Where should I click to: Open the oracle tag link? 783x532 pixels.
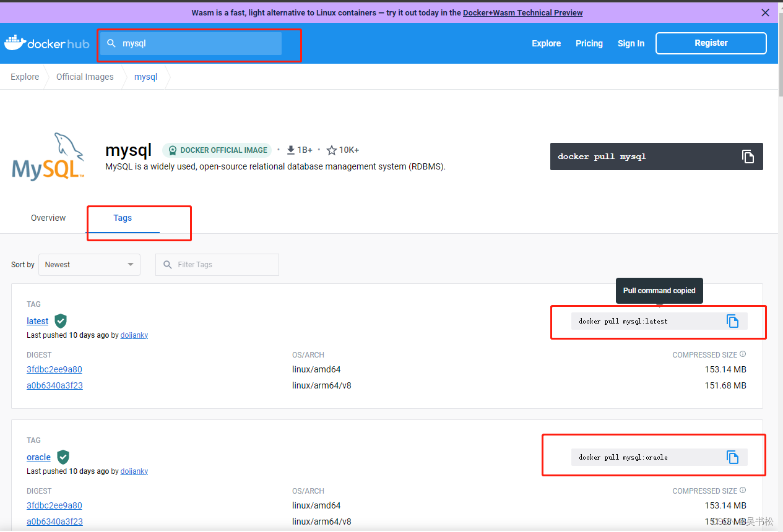(x=38, y=457)
